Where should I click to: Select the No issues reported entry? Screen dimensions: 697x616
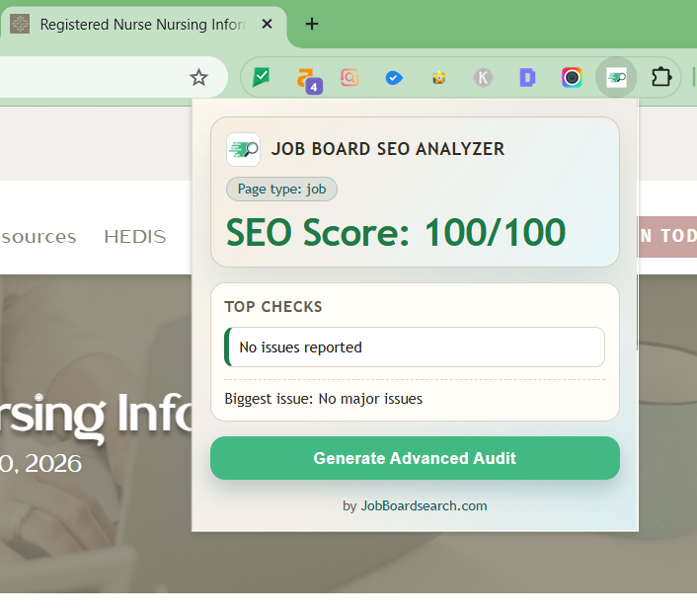pos(415,347)
